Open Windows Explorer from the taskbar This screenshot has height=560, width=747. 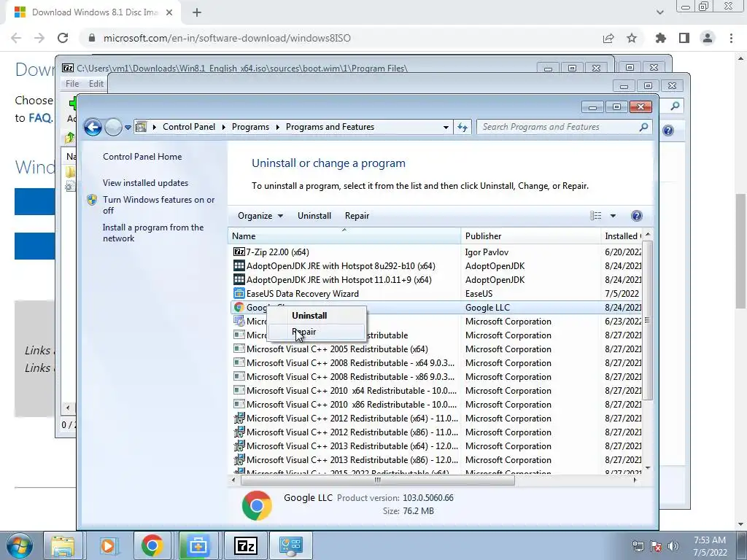point(63,545)
